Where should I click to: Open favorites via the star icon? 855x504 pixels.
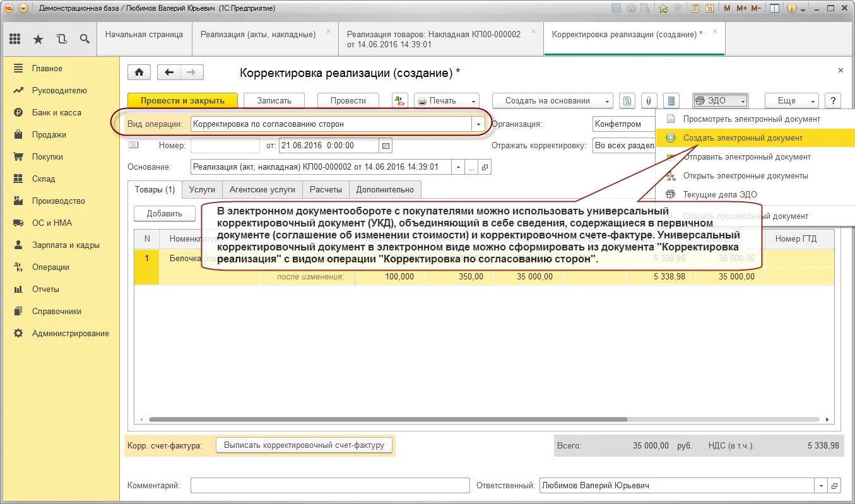coord(38,38)
